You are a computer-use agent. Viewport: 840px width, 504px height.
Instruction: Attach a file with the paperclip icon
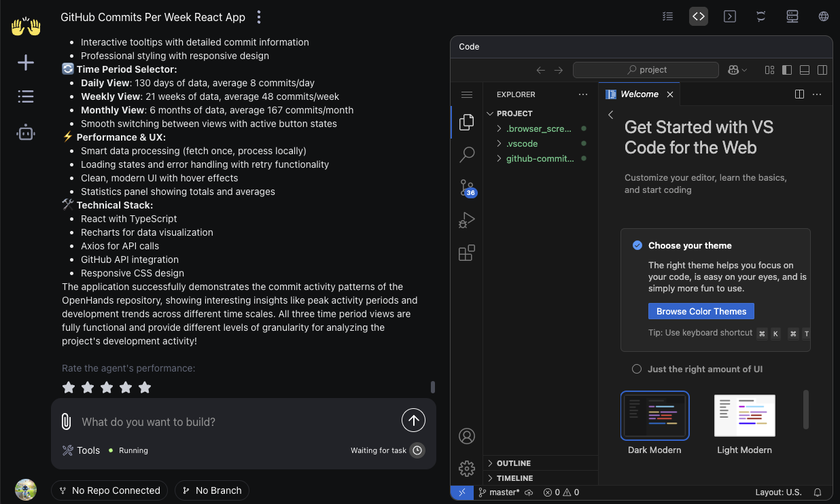[66, 422]
